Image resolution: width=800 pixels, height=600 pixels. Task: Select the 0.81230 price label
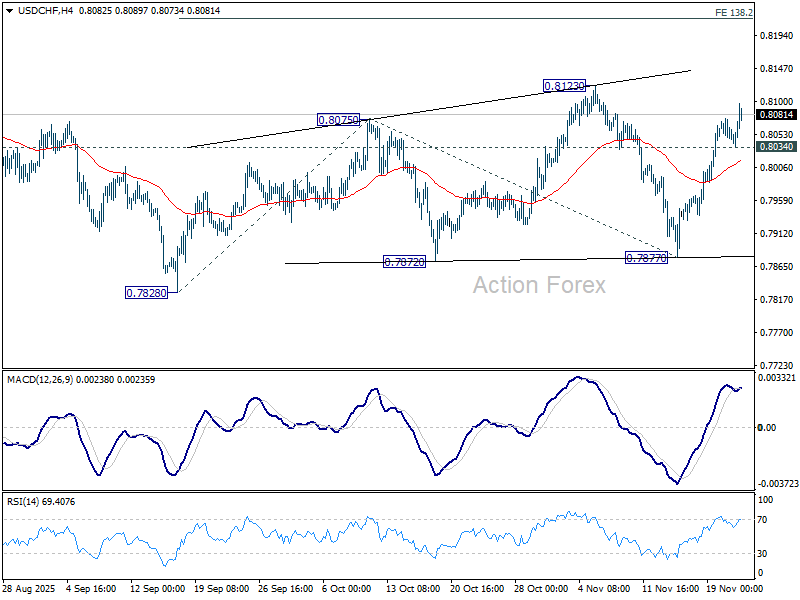pyautogui.click(x=564, y=87)
